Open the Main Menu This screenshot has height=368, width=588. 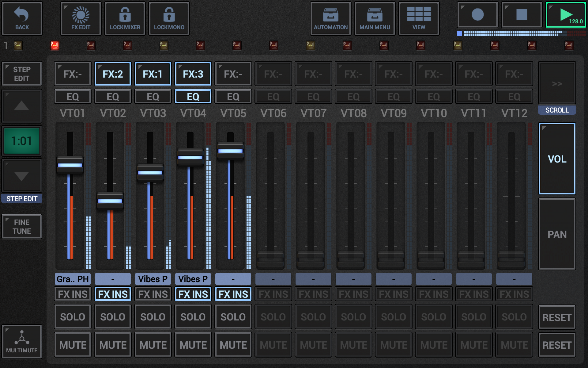(375, 18)
